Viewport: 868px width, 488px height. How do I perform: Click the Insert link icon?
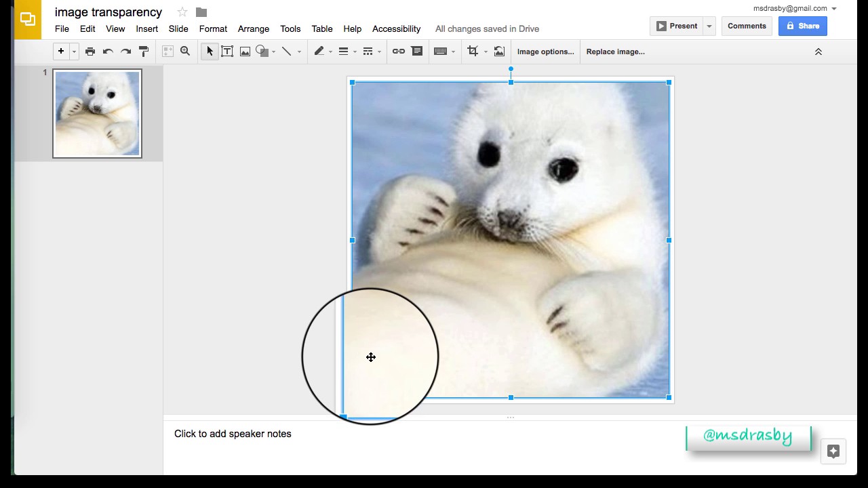tap(399, 52)
